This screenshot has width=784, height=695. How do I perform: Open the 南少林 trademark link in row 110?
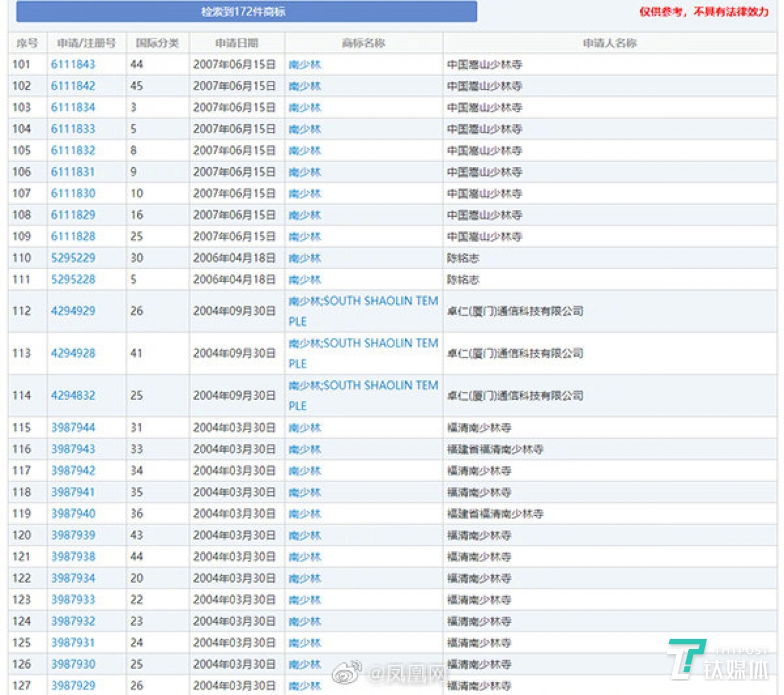(305, 258)
